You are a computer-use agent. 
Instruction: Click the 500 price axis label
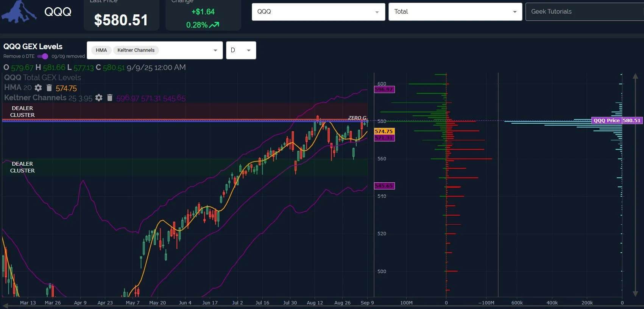pos(382,271)
